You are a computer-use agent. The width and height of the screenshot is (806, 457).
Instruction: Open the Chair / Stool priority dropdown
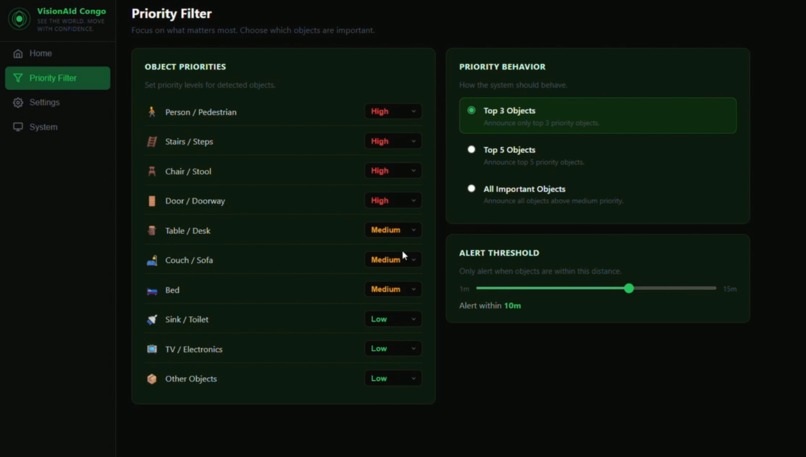pos(393,171)
